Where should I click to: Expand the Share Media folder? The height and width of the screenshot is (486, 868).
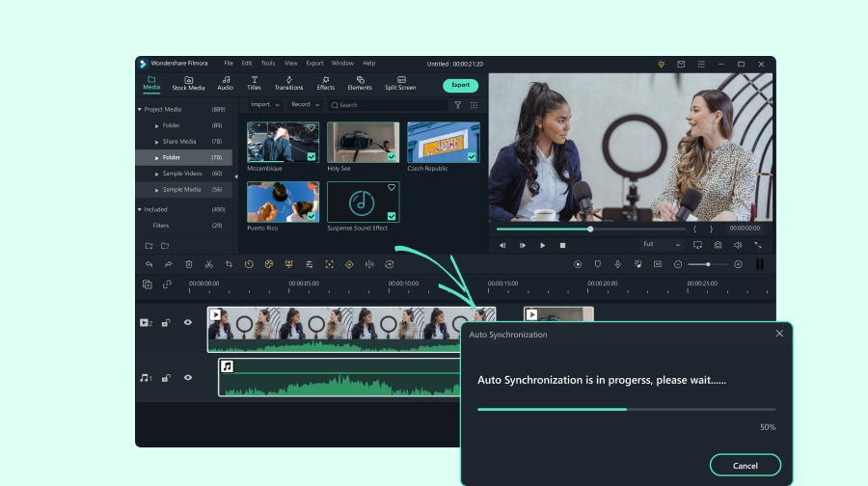156,142
